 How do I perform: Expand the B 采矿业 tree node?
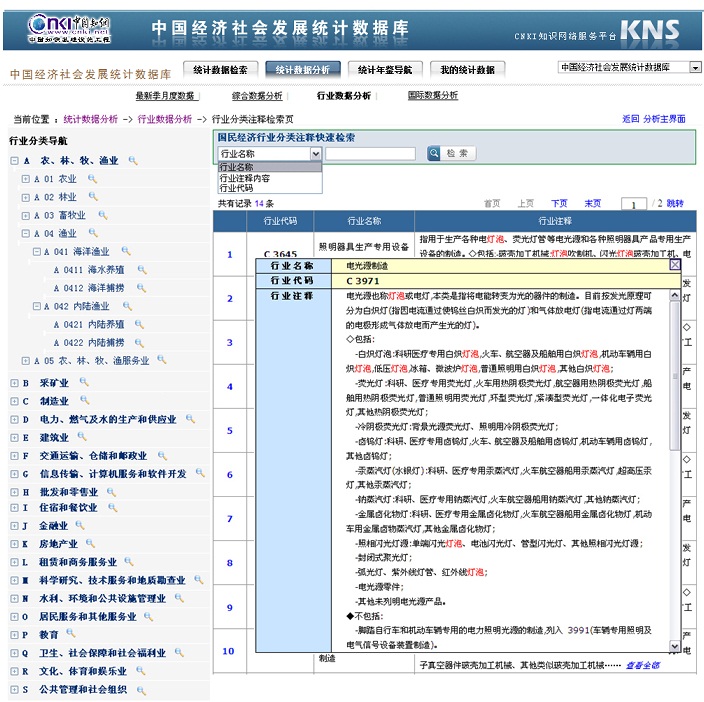point(13,383)
